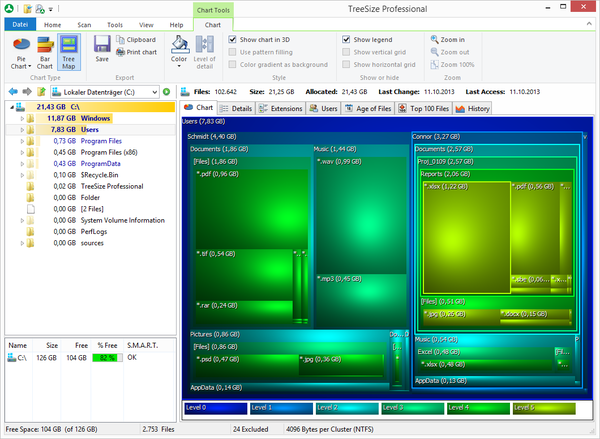Open the Extensions tab
This screenshot has height=439, width=600.
[281, 109]
